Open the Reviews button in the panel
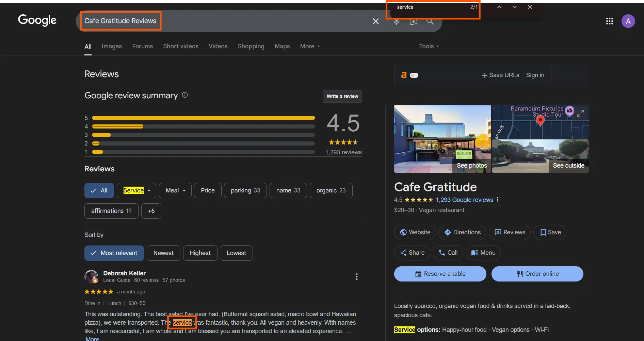 (x=510, y=232)
